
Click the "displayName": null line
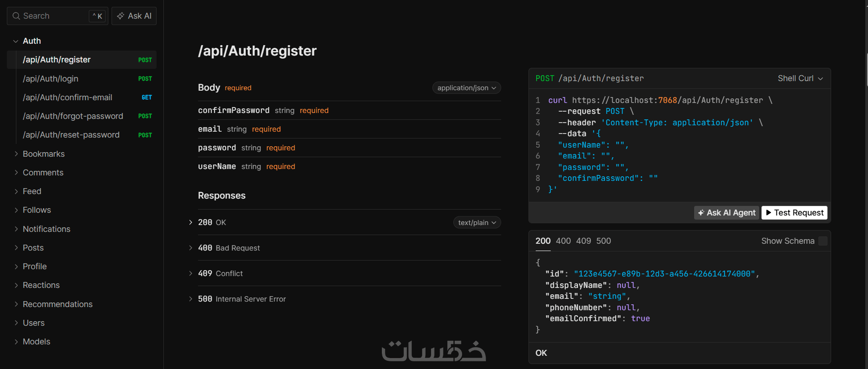[593, 285]
